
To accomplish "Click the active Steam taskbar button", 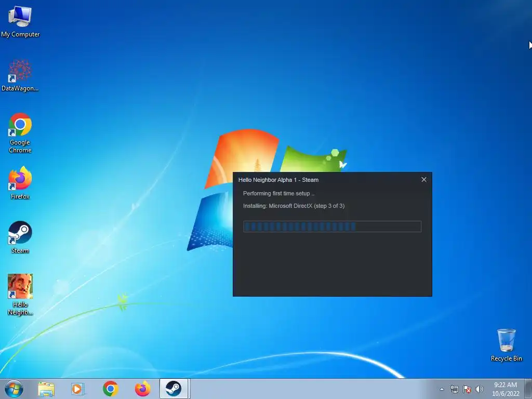I will pyautogui.click(x=174, y=389).
